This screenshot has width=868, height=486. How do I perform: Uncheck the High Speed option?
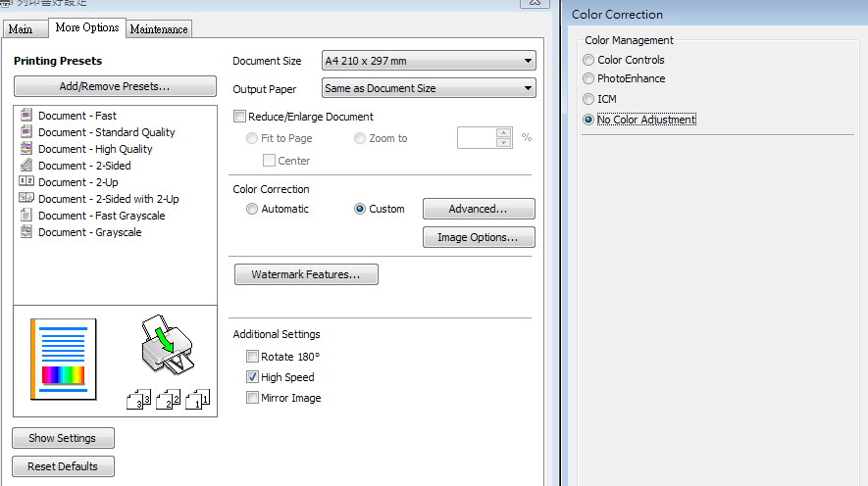click(253, 377)
